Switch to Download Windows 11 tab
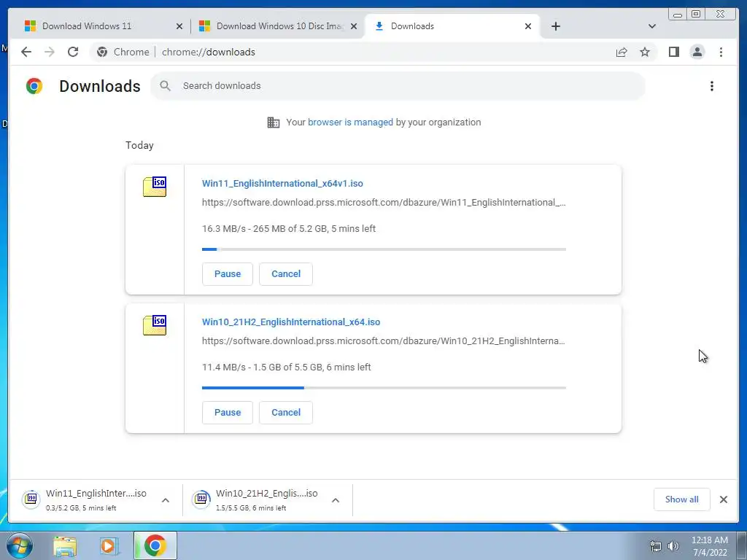 [102, 26]
